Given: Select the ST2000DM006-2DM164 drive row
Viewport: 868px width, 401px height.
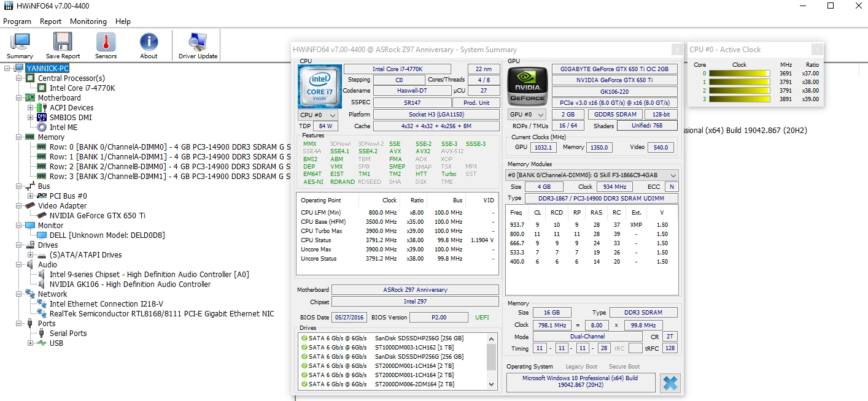Looking at the screenshot, I should [392, 384].
